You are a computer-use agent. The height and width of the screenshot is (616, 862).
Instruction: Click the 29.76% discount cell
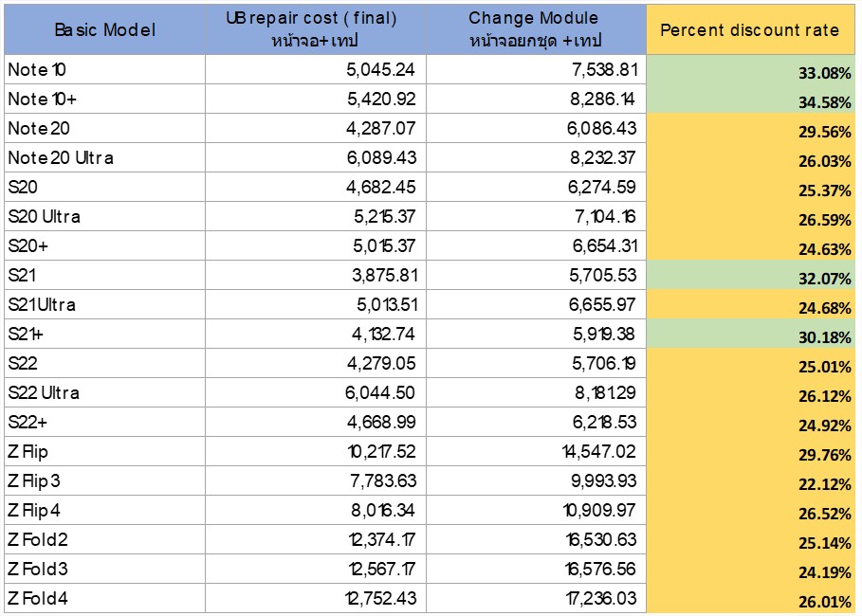tap(750, 452)
